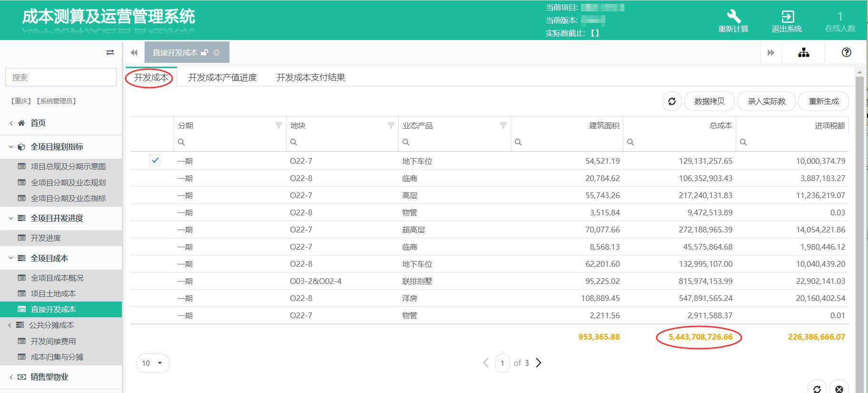Click the 退出系统 exit icon

[787, 17]
